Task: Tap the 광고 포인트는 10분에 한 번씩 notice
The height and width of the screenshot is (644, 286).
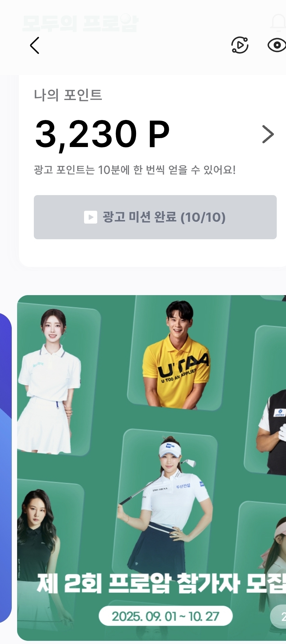Action: (x=135, y=170)
